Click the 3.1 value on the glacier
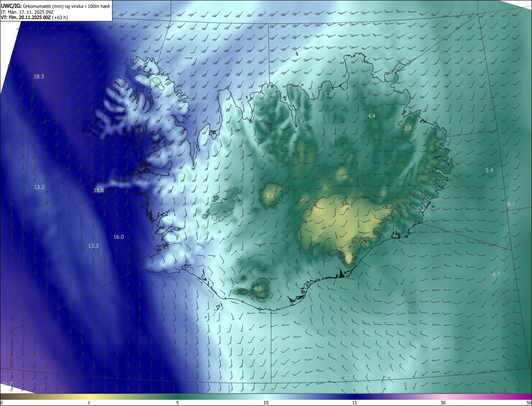The width and height of the screenshot is (532, 406). pos(270,196)
